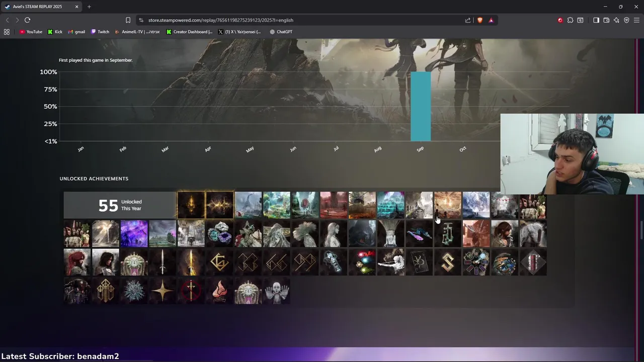644x362 pixels.
Task: Click the teal September bar in the chart
Action: (421, 107)
